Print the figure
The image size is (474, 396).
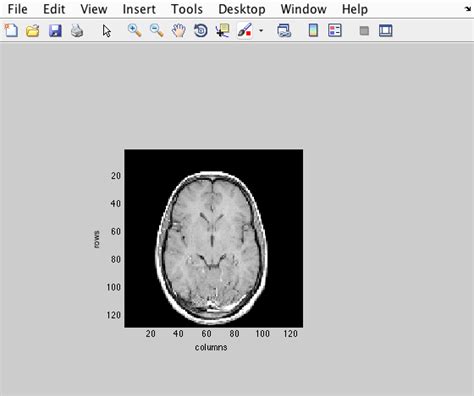pos(77,31)
